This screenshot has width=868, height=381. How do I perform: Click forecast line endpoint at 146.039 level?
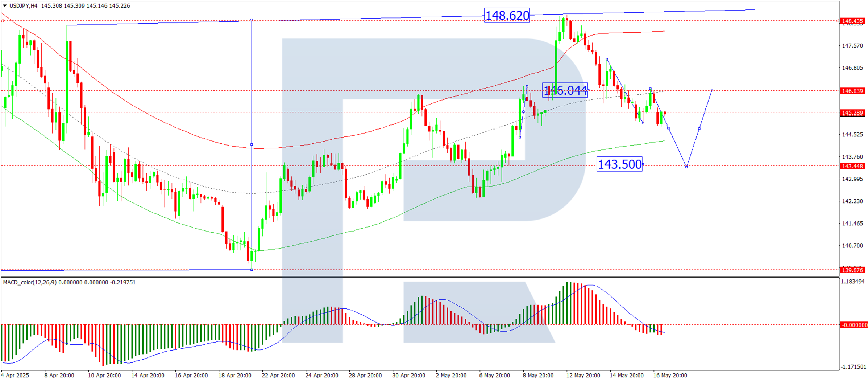[x=712, y=90]
